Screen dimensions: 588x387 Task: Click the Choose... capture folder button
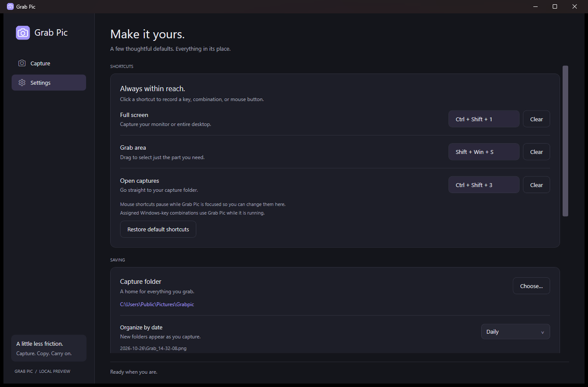coord(531,286)
